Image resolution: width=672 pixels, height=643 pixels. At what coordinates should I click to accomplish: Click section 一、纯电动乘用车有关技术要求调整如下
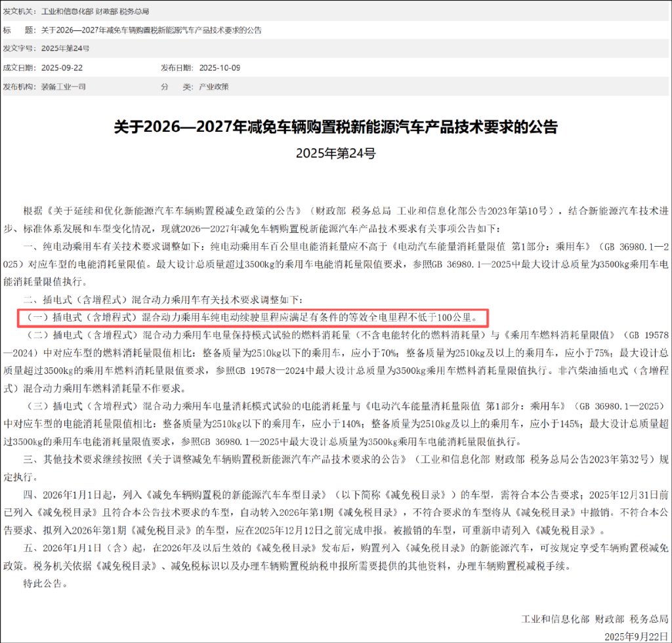[x=336, y=264]
